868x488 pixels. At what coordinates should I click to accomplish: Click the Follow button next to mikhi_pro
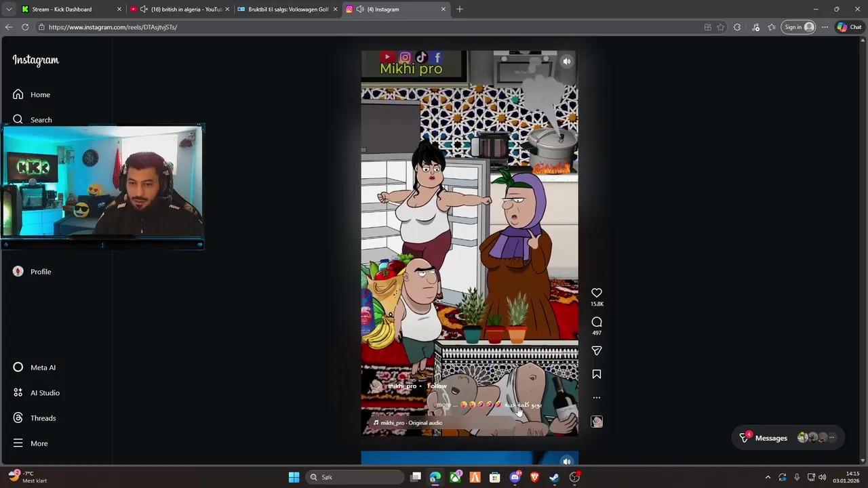click(437, 386)
